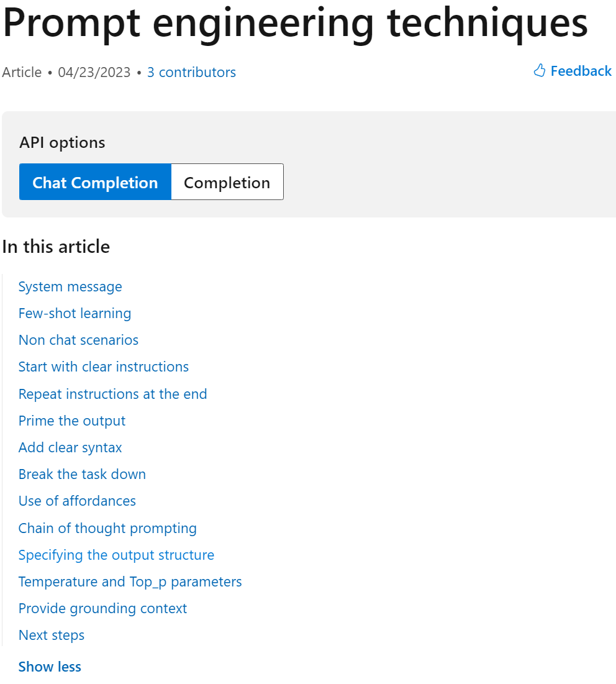Jump to Break the task down

click(82, 474)
